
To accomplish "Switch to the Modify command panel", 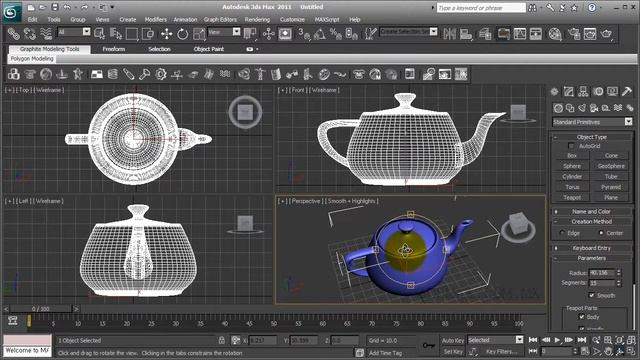I will coord(569,91).
